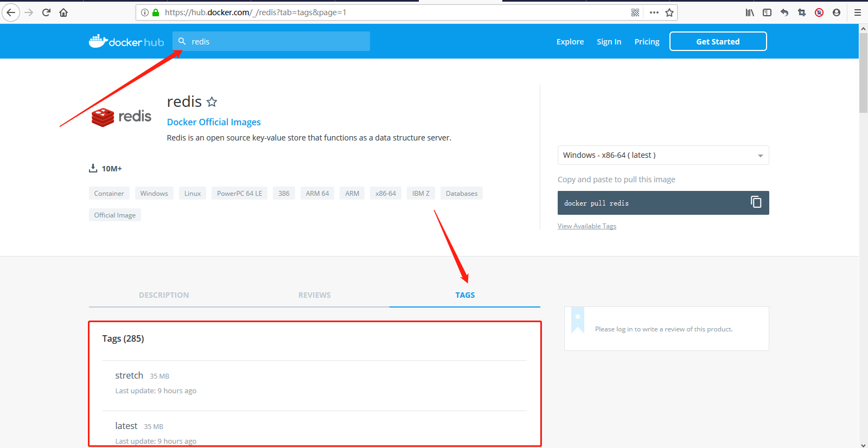Click the green secure lock icon
Viewport: 868px width, 448px height.
click(156, 12)
